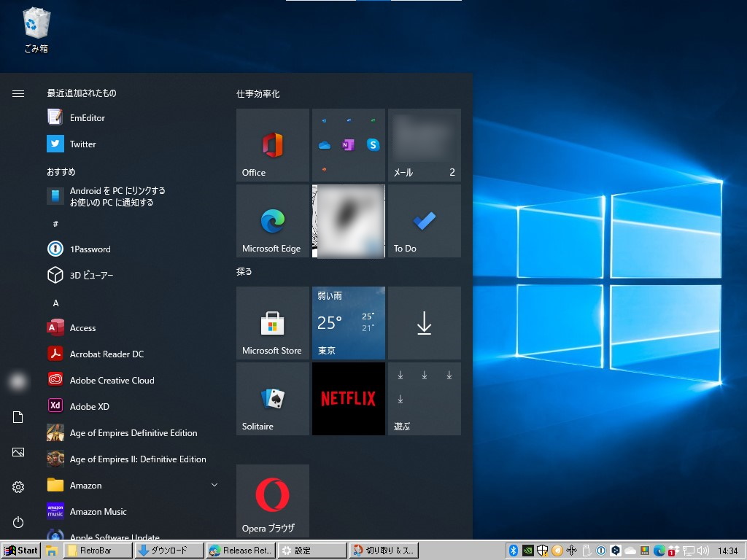Open Settings gear in Start sidebar
Image resolution: width=747 pixels, height=560 pixels.
point(18,486)
